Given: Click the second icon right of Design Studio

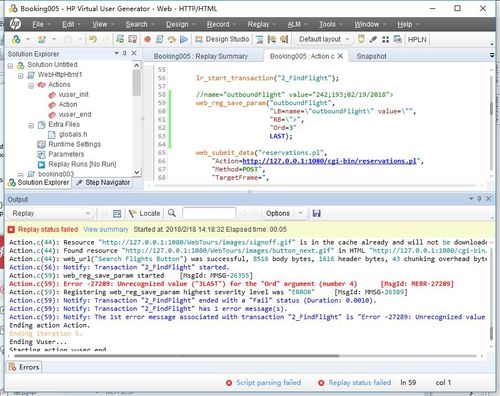Looking at the screenshot, I should 272,39.
